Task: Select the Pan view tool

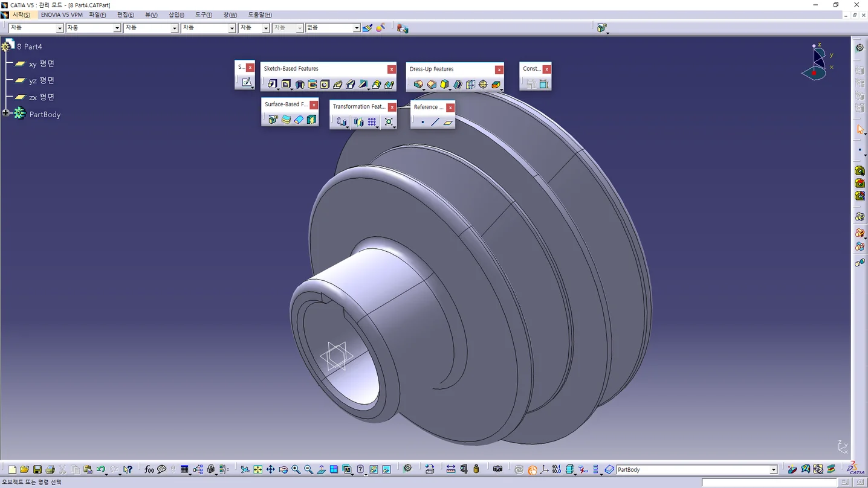Action: pos(270,469)
